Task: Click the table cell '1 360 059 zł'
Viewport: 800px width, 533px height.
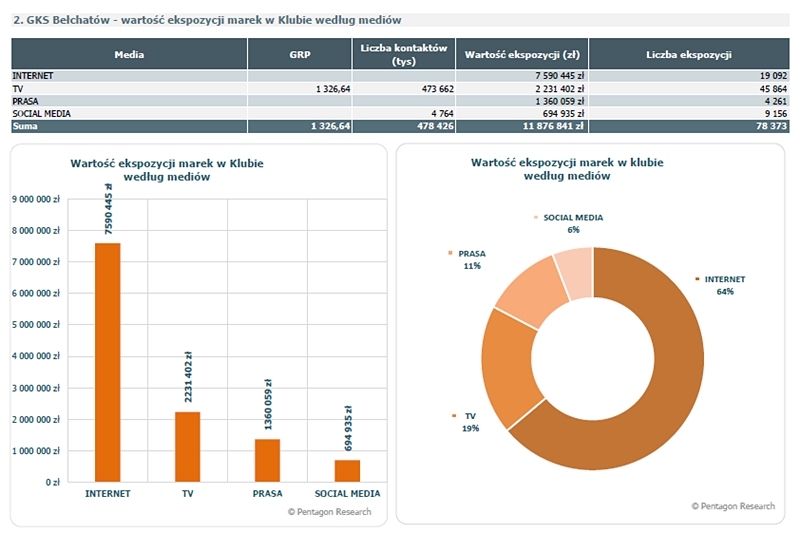Action: (x=559, y=101)
